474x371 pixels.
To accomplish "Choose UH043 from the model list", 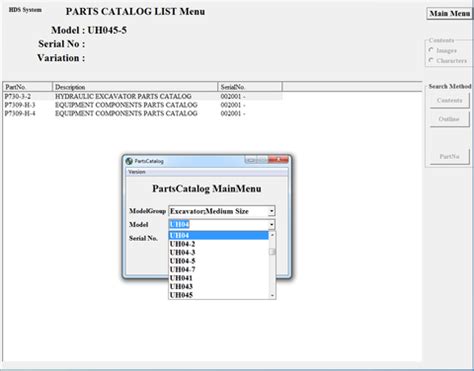I will (219, 286).
